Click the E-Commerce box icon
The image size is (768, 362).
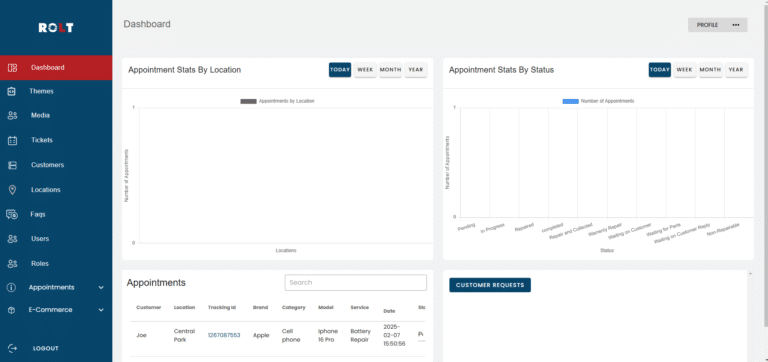pos(11,310)
